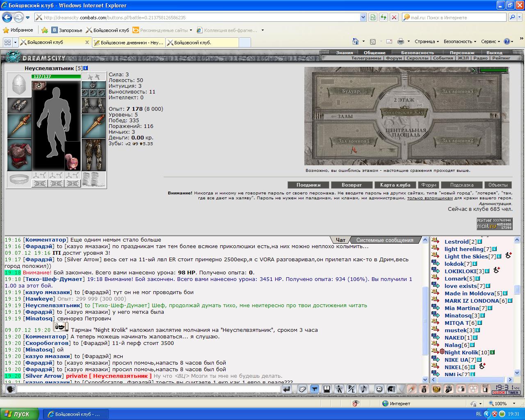525x420 pixels.
Task: Click the info icon beside Night Krolik
Action: point(492,352)
